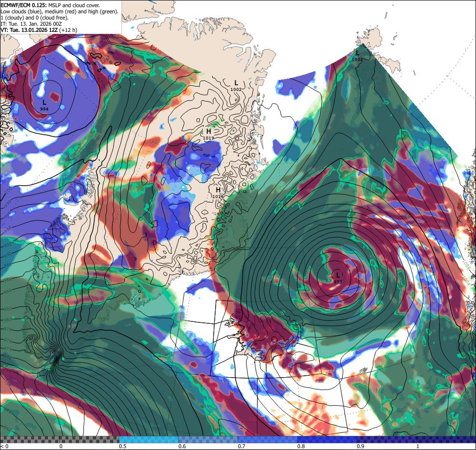This screenshot has height=450, width=476.
Task: Click the low marker 1002 near Svalbard
Action: 357,55
